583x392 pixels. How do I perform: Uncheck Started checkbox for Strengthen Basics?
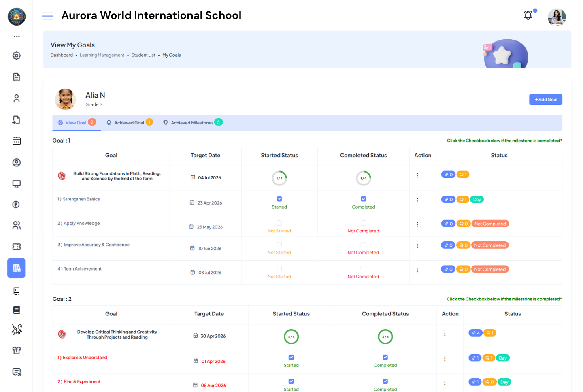279,199
